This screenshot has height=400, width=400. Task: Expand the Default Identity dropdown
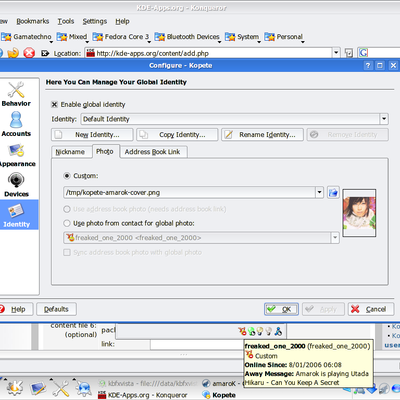pos(384,119)
